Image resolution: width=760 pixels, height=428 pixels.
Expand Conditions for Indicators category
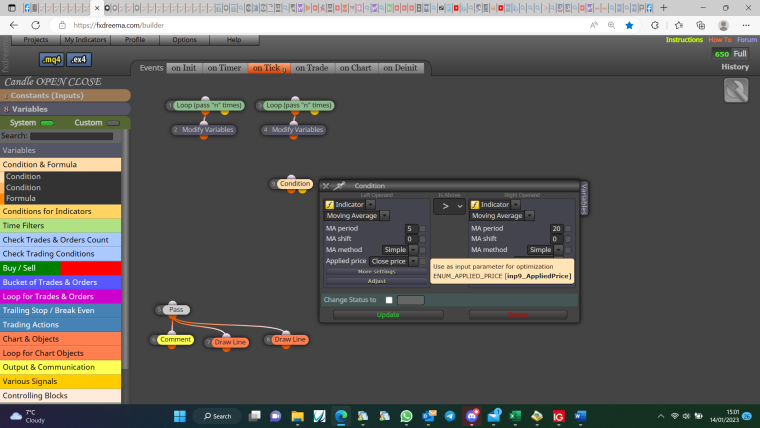[61, 211]
